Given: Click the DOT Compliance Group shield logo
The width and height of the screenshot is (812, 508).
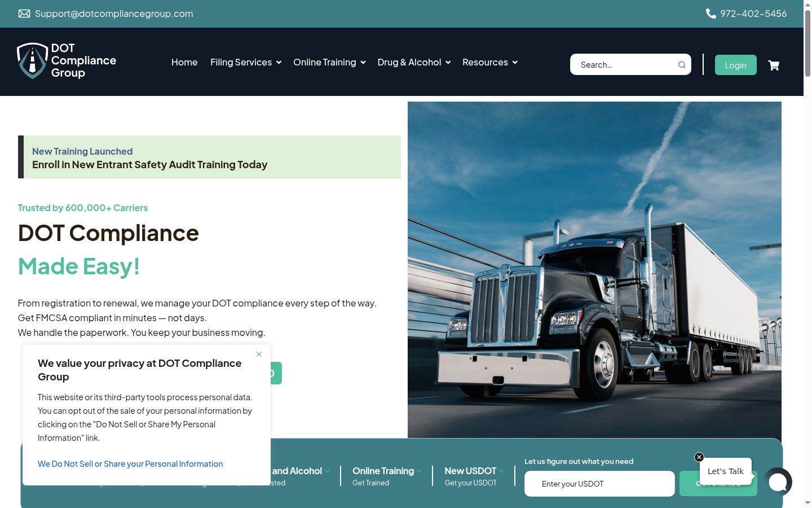Looking at the screenshot, I should (67, 61).
